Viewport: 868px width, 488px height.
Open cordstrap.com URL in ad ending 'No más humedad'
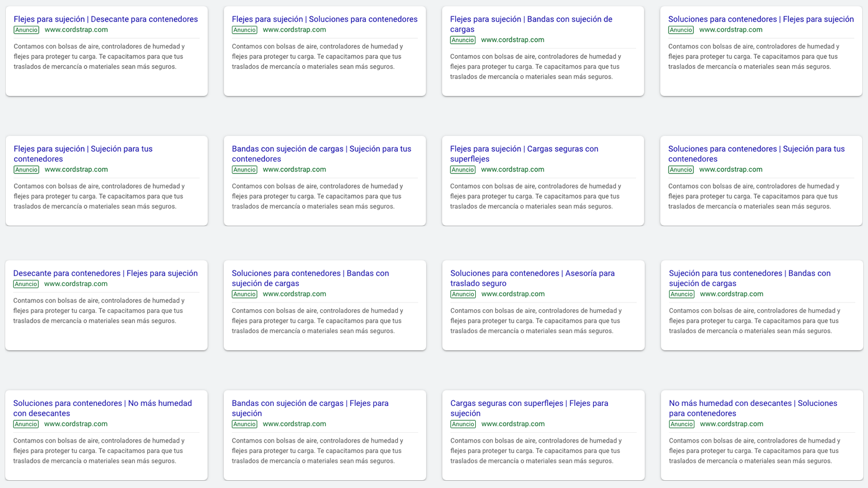(x=76, y=424)
